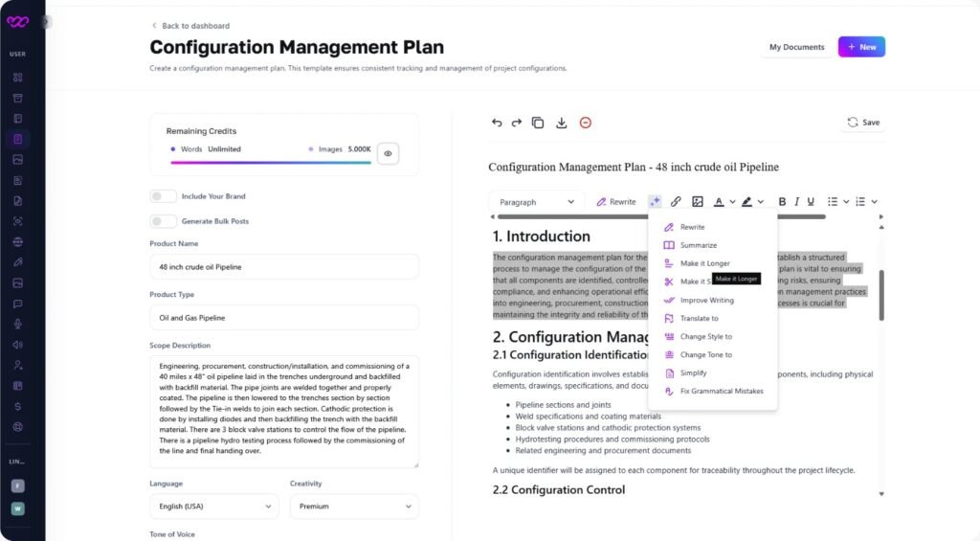Apply numbered list formatting
This screenshot has width=980, height=541.
coord(860,201)
